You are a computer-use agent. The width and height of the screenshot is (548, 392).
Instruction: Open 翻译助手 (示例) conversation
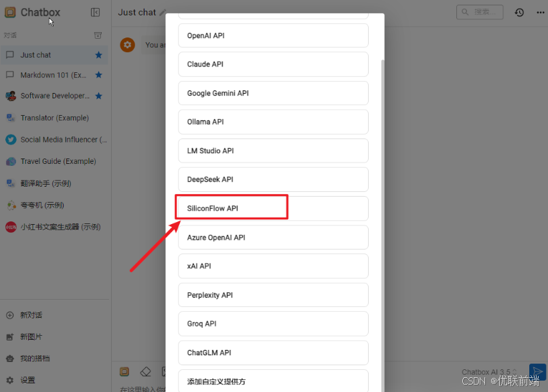click(54, 183)
